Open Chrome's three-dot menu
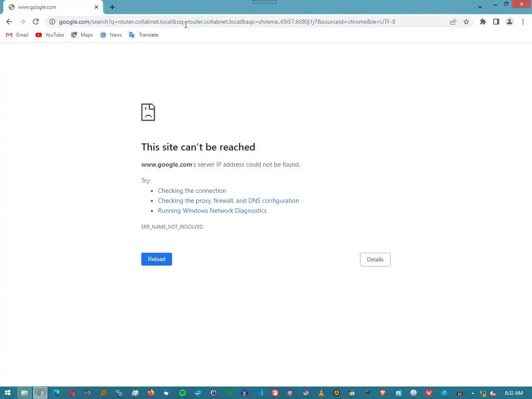The width and height of the screenshot is (532, 399). pos(523,22)
